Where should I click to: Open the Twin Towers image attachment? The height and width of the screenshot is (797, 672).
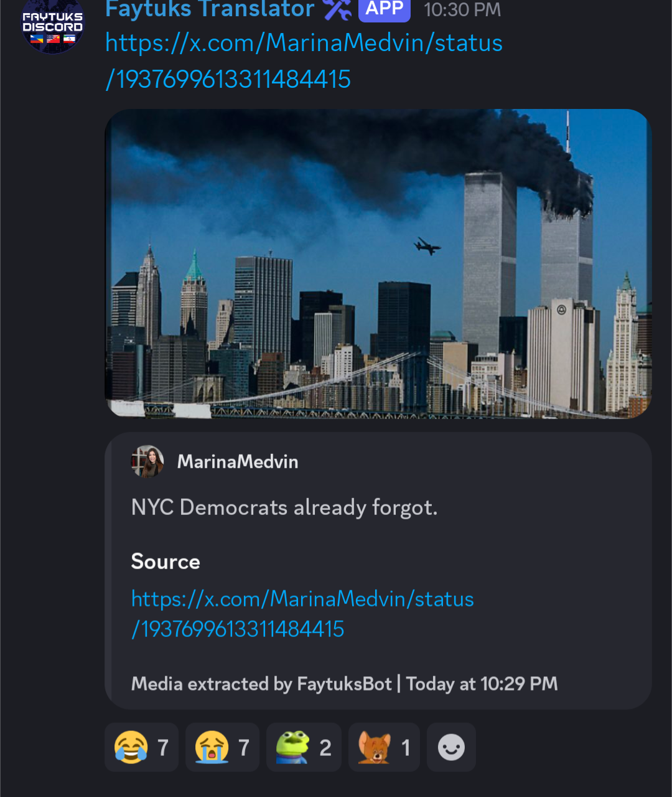(378, 264)
